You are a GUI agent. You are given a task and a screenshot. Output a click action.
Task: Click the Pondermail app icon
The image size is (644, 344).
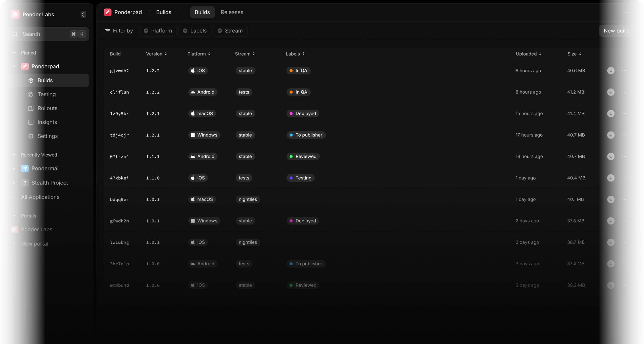[25, 168]
